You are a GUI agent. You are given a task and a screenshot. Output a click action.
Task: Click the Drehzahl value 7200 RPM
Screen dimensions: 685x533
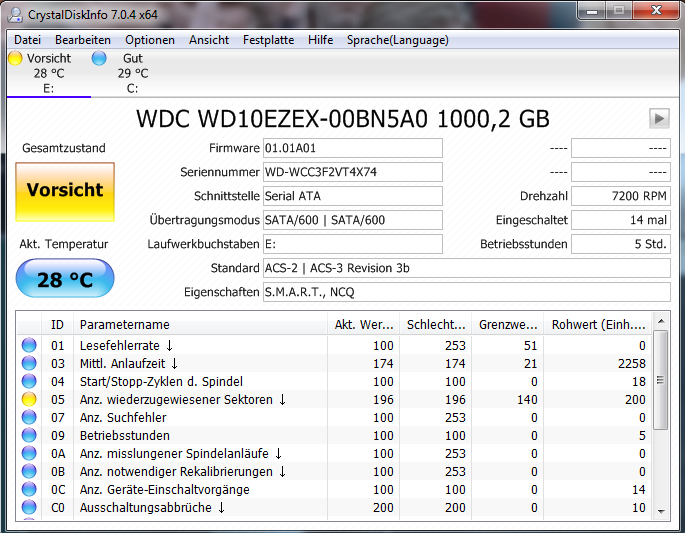621,196
